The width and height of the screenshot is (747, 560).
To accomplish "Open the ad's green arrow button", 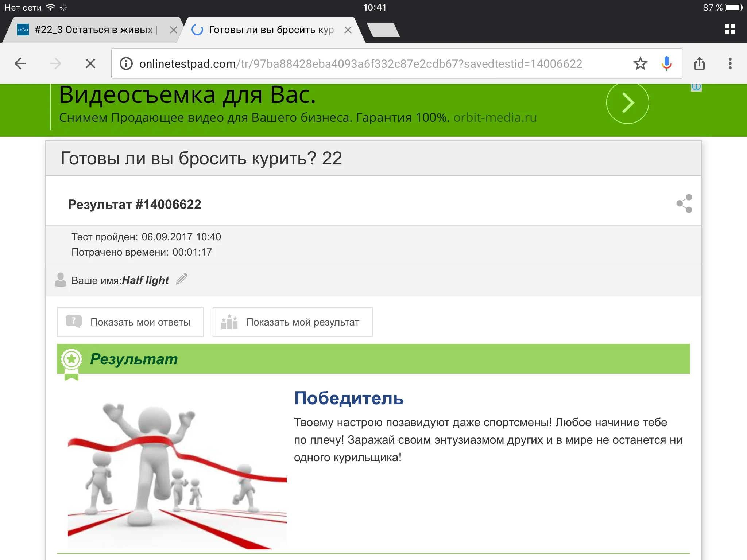I will [x=627, y=103].
